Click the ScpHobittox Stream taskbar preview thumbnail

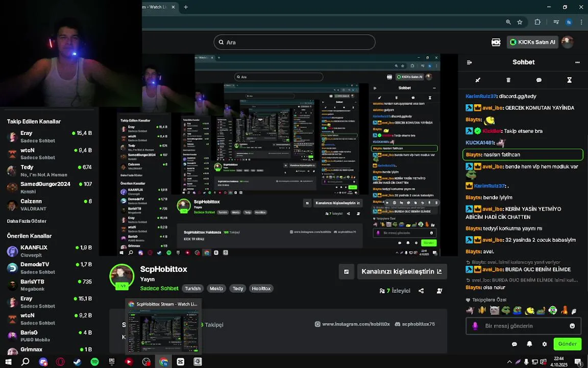coord(163,326)
